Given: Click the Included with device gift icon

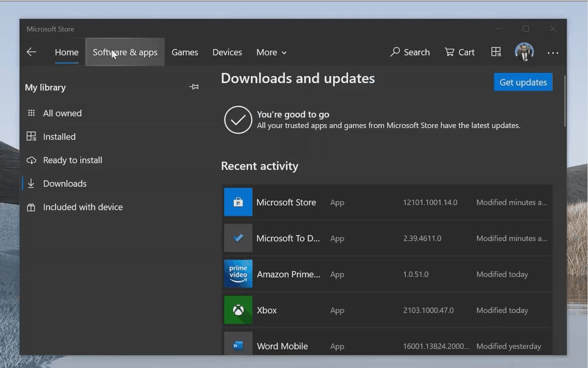Looking at the screenshot, I should 31,207.
